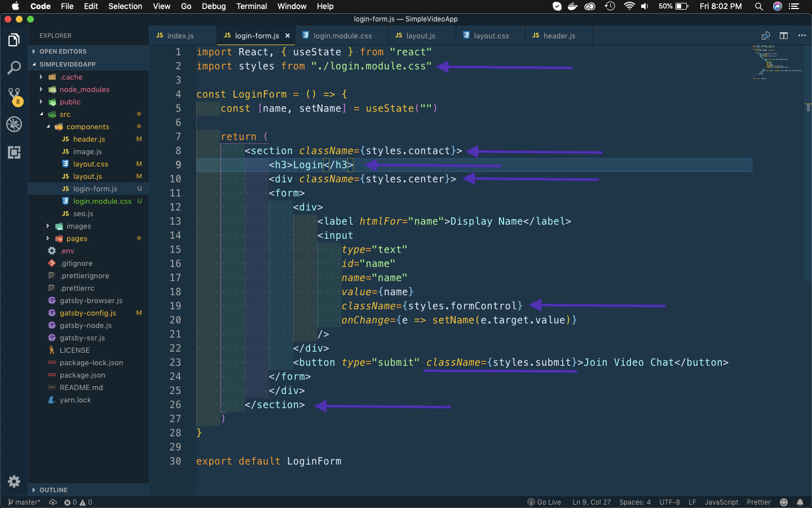
Task: Click the Synchronize Changes cloud icon
Action: coord(53,502)
